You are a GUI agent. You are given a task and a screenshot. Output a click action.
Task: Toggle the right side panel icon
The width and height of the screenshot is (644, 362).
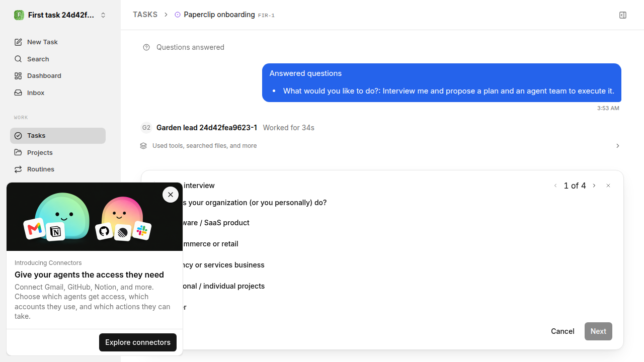[623, 15]
